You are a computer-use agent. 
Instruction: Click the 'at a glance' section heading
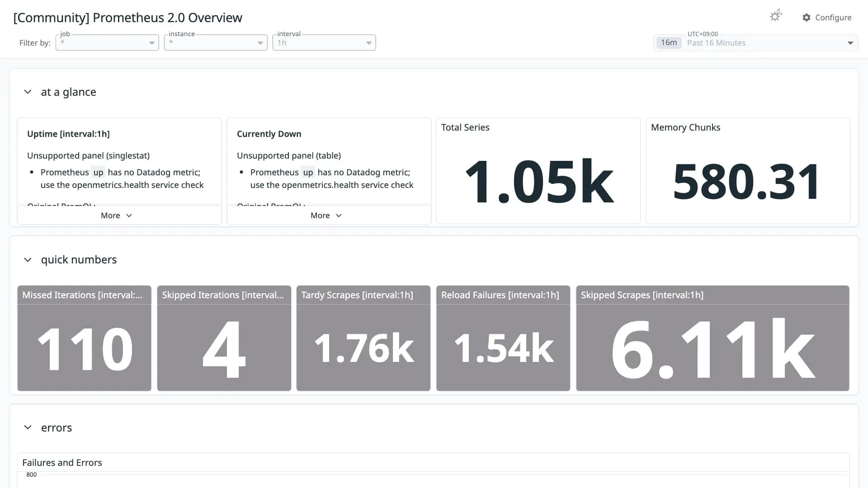click(x=69, y=92)
